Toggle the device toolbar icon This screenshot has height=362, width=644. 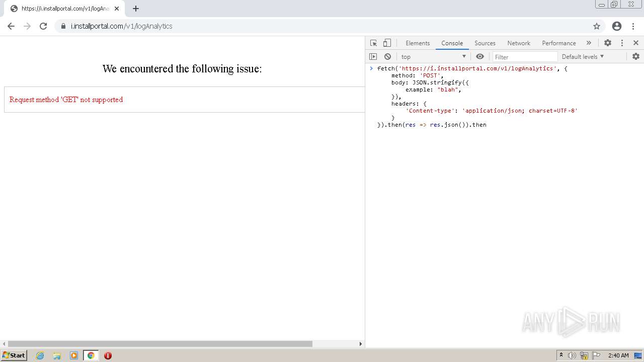tap(387, 43)
